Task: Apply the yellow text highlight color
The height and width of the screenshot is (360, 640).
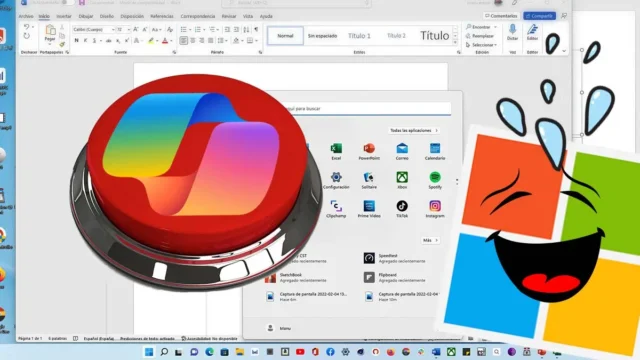Action: click(x=151, y=40)
